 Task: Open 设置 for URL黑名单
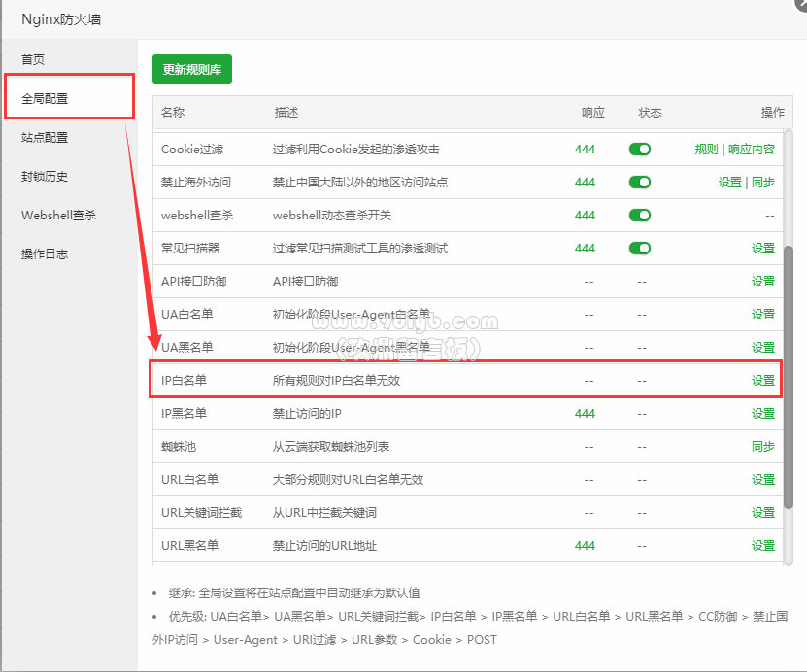(x=763, y=545)
